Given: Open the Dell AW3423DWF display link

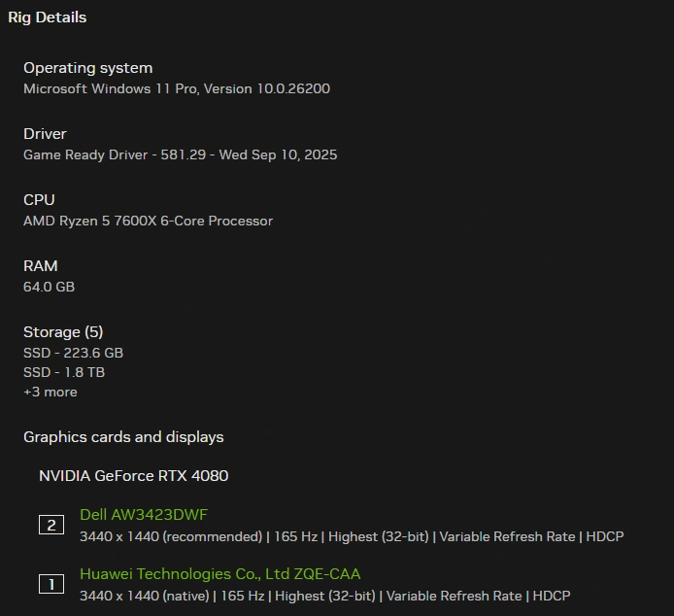Looking at the screenshot, I should click(x=144, y=515).
